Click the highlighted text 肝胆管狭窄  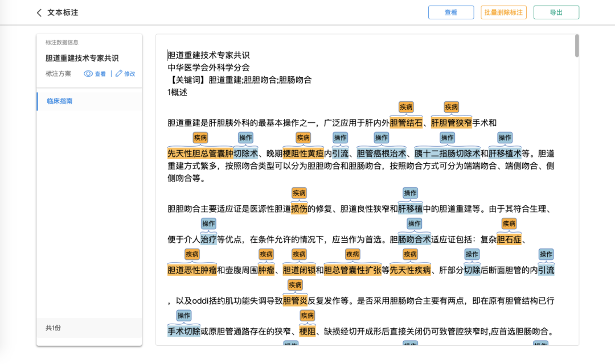coord(452,123)
